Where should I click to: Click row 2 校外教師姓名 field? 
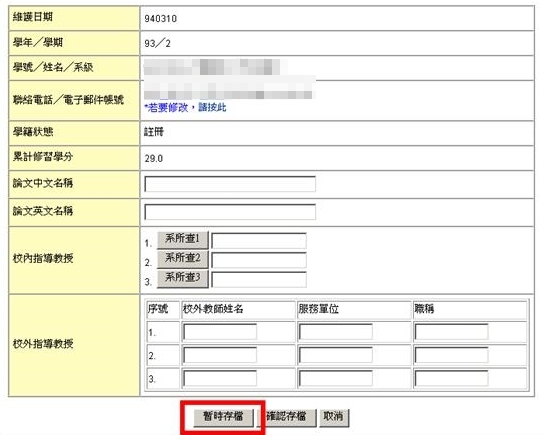coord(220,355)
